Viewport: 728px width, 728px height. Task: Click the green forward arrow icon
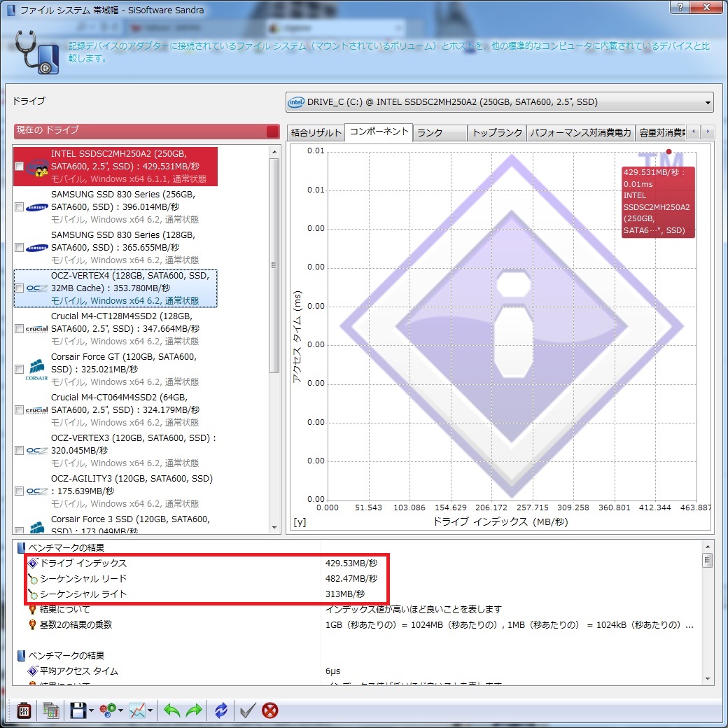(x=194, y=710)
